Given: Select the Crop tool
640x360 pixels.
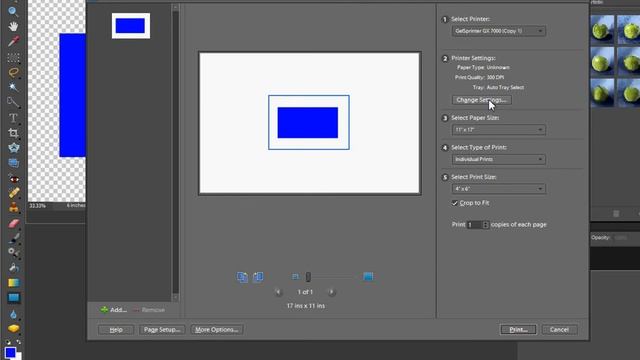Looking at the screenshot, I should [x=13, y=133].
